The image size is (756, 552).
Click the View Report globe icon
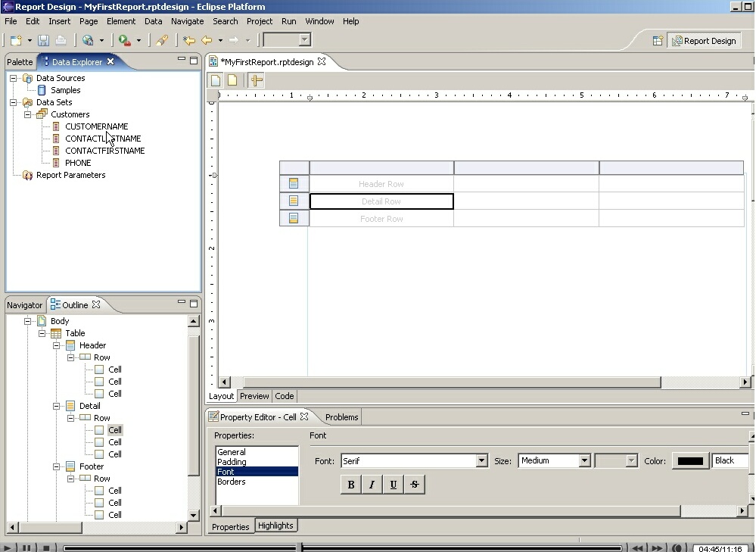(88, 41)
